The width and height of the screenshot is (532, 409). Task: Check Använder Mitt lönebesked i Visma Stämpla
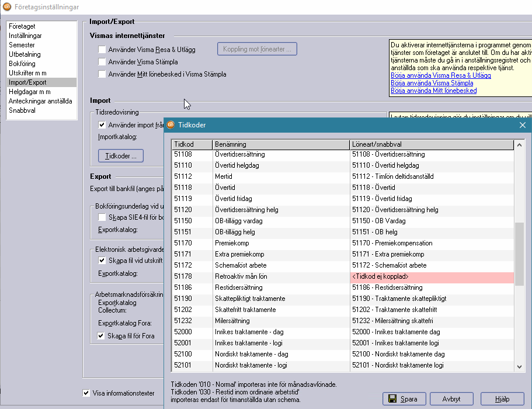click(x=102, y=74)
